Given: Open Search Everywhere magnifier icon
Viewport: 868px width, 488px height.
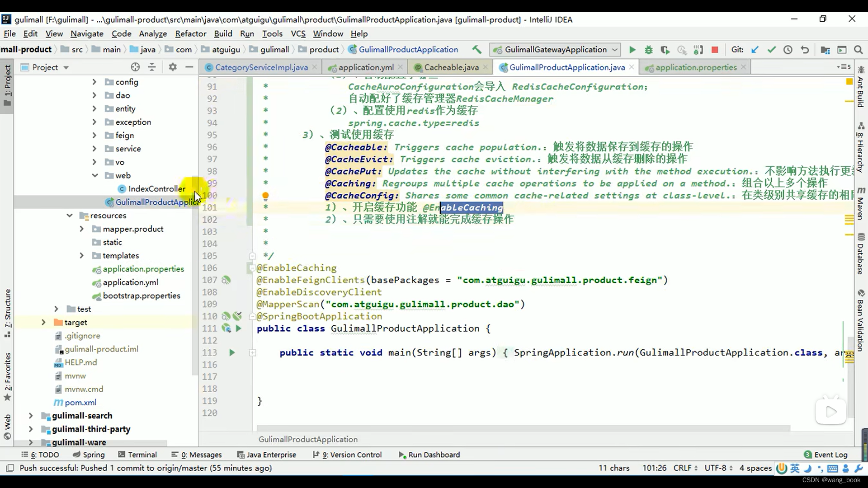Looking at the screenshot, I should click(858, 50).
